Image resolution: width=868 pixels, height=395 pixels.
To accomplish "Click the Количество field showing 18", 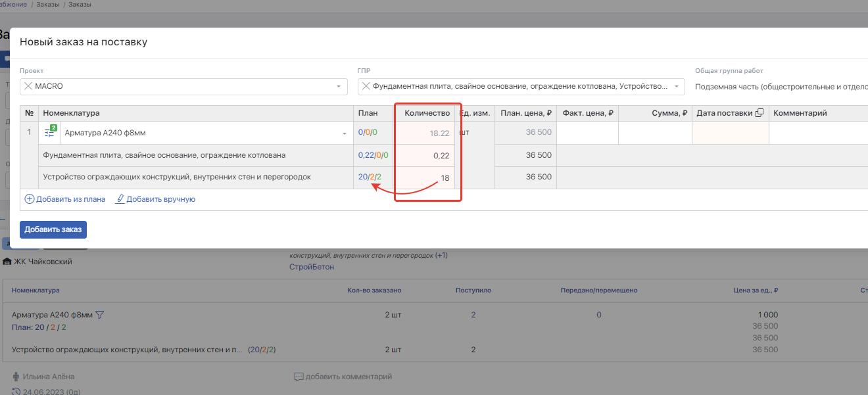I will 426,178.
